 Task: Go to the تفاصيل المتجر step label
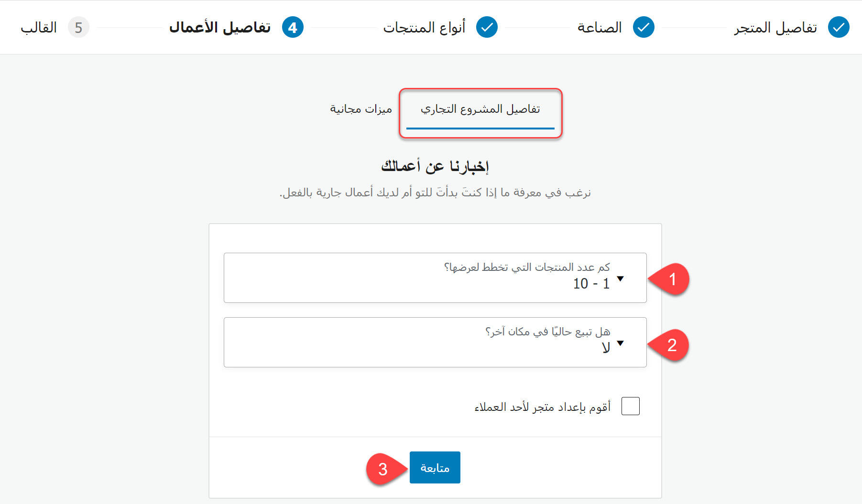(775, 27)
